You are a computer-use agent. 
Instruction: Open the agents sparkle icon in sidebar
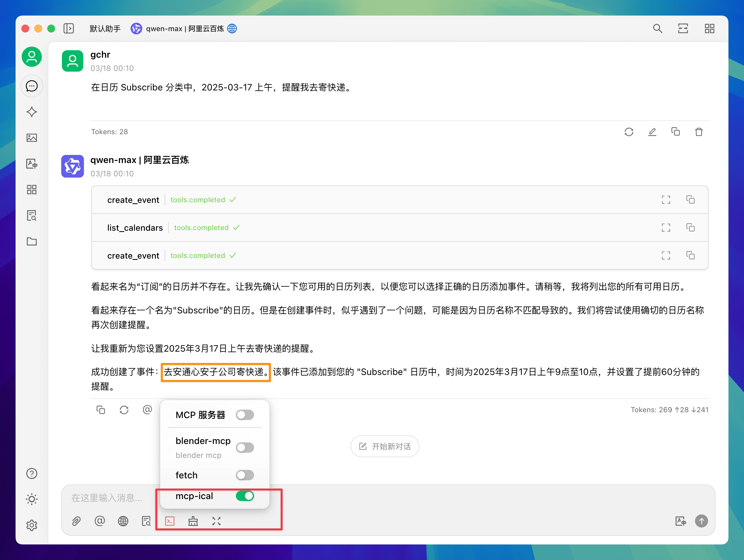pyautogui.click(x=32, y=112)
